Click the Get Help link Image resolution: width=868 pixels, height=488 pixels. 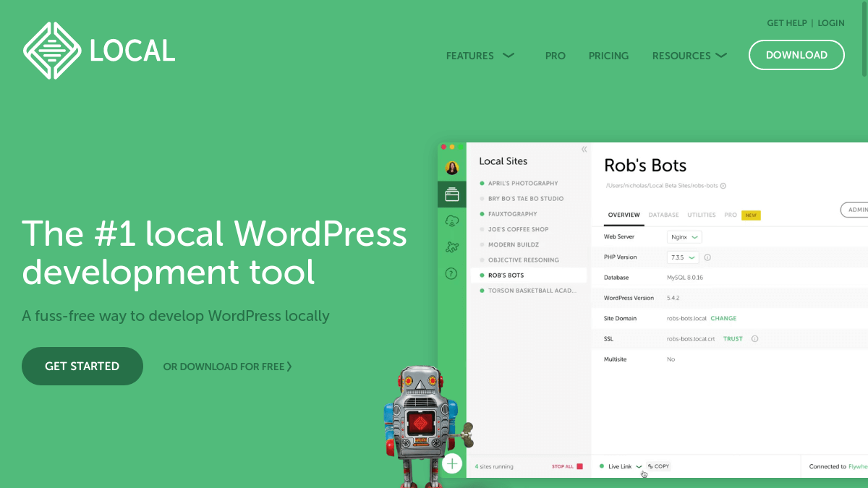pos(787,23)
